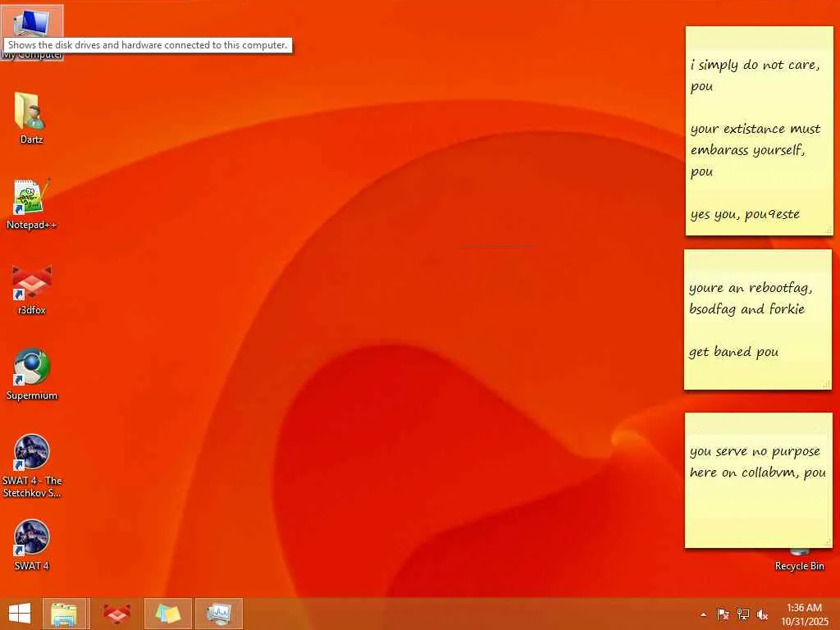The image size is (840, 630).
Task: Select SWAT 4 - The Stetchkov S... shortcut
Action: pyautogui.click(x=32, y=465)
